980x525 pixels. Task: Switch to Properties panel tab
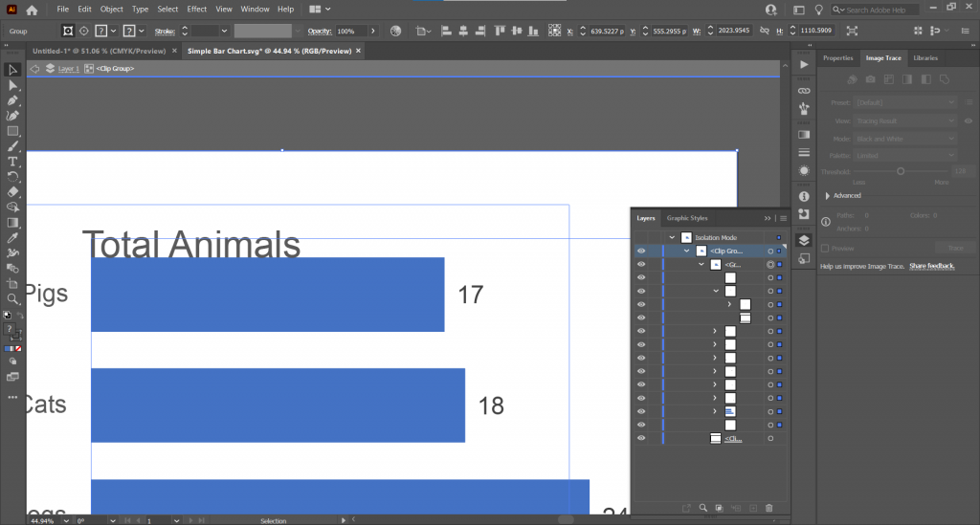(x=837, y=58)
